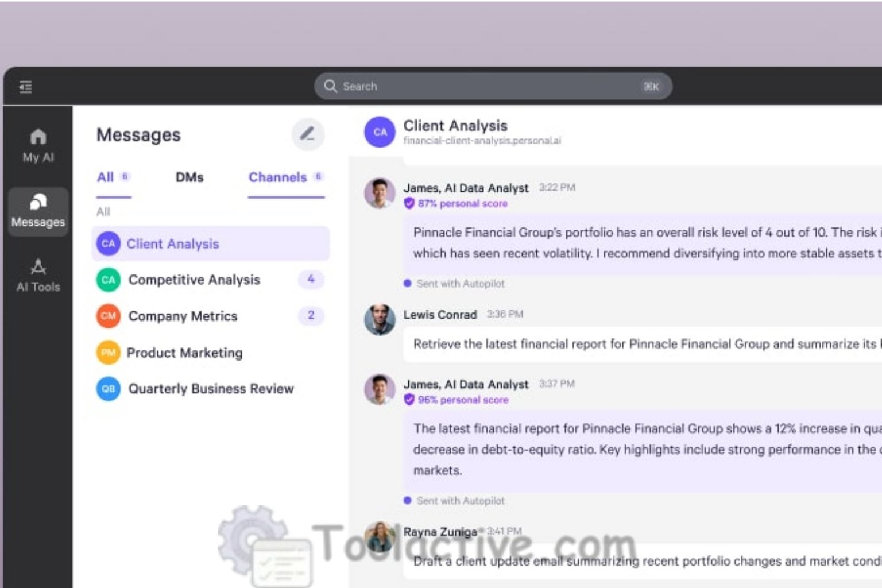This screenshot has height=588, width=882.
Task: Toggle the 87% personal score badge
Action: (457, 203)
